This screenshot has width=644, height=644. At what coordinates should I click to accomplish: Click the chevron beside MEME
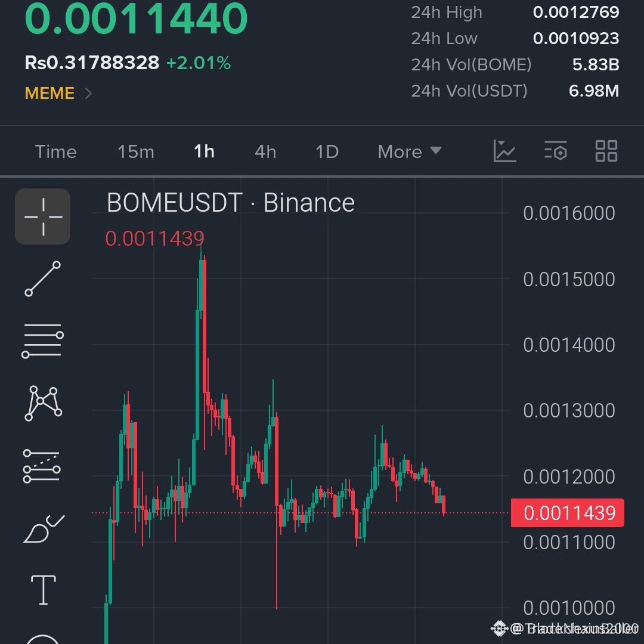pos(88,93)
